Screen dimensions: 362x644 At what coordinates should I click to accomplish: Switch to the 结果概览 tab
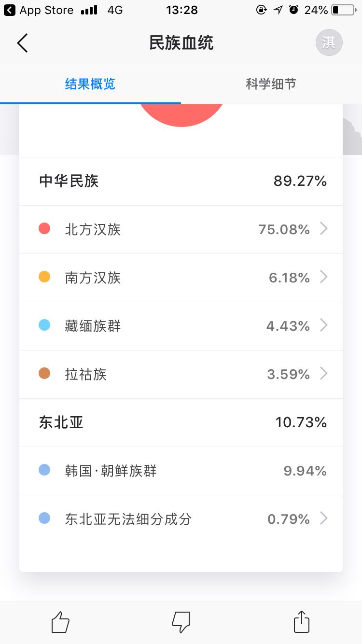[x=90, y=84]
